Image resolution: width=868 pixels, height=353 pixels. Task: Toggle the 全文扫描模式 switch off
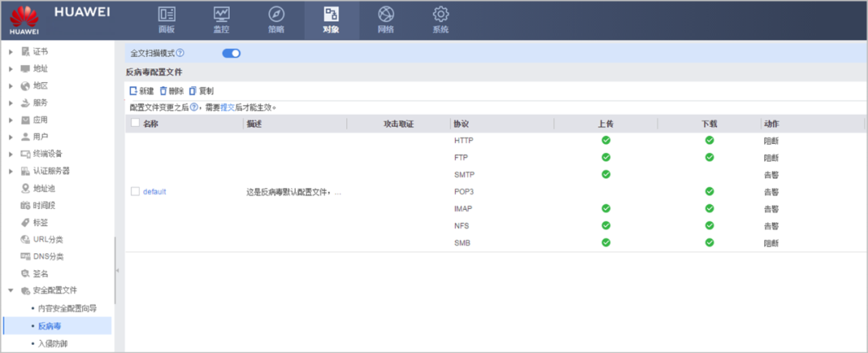(231, 53)
